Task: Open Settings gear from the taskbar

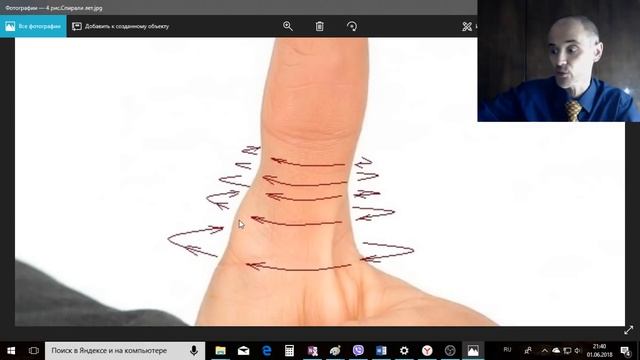Action: [x=404, y=351]
